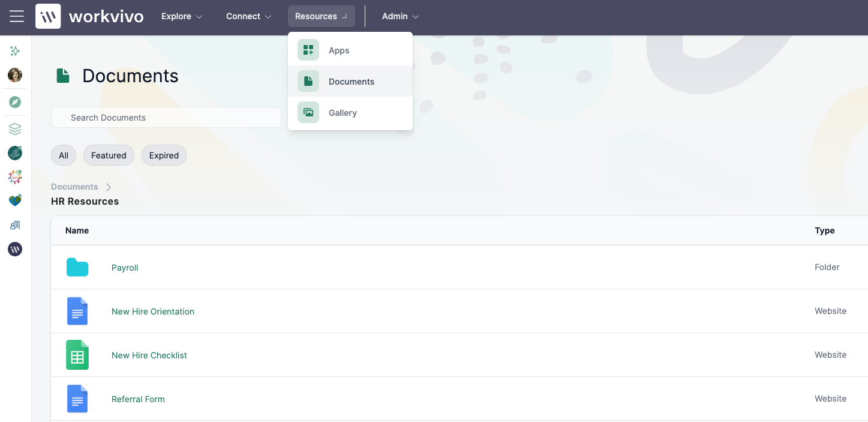This screenshot has height=422, width=868.
Task: Expand the Explore dropdown menu
Action: tap(182, 16)
